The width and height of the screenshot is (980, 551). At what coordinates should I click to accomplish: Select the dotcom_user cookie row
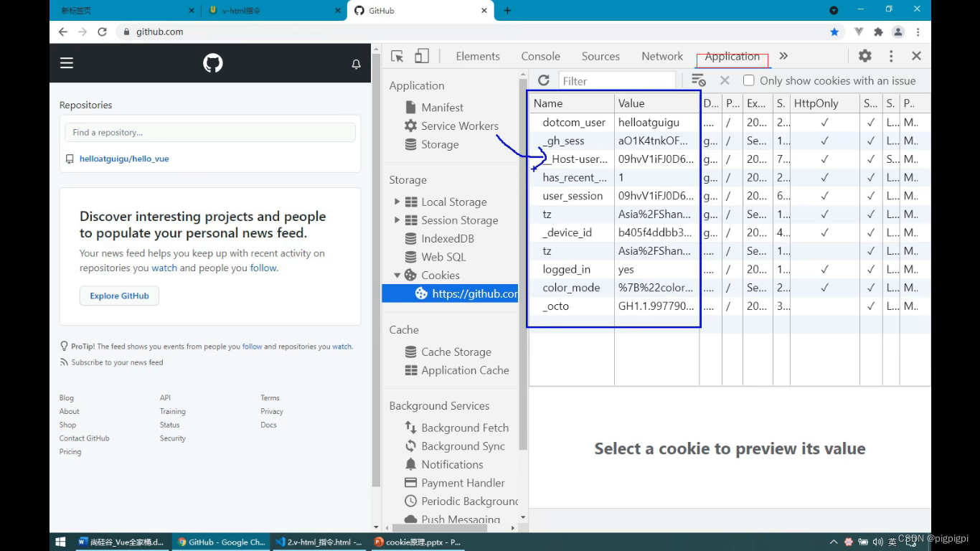[730, 123]
